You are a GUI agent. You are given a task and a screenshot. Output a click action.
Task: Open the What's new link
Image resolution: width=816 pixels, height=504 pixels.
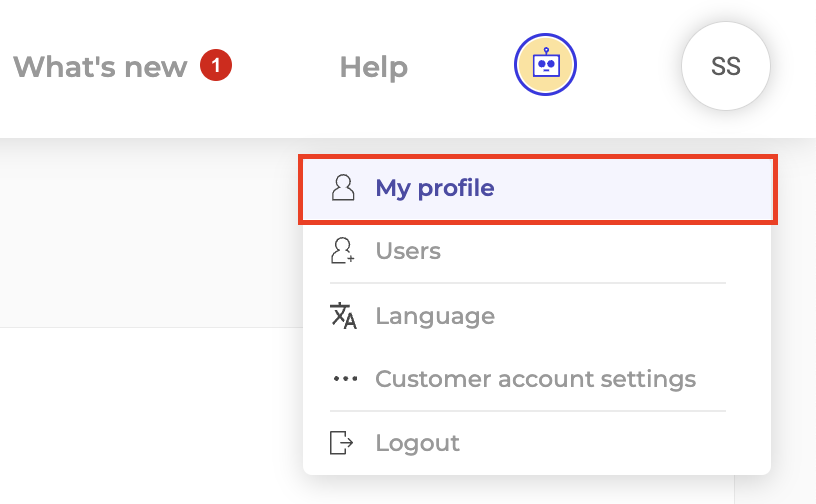(x=100, y=67)
